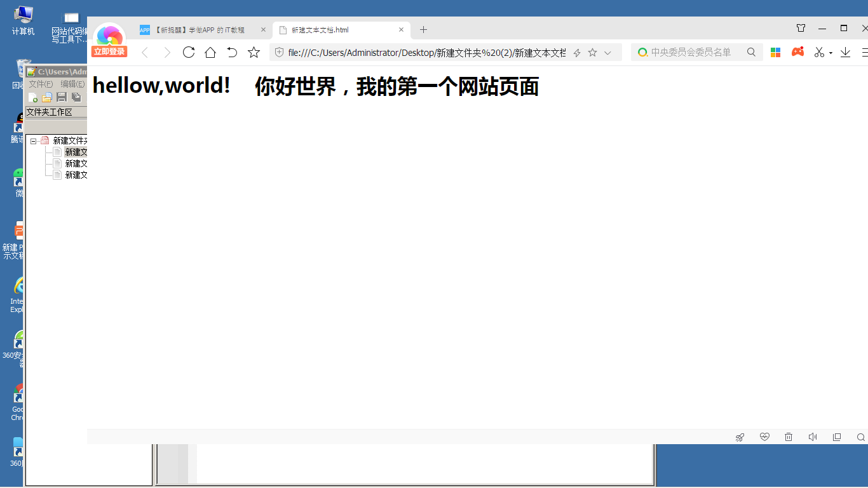This screenshot has width=868, height=488.
Task: Click open folder icon in editor toolbar
Action: tap(47, 97)
